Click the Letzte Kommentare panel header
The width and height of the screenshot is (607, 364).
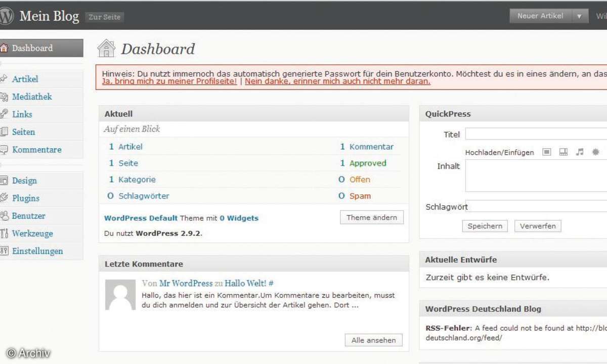coord(253,264)
